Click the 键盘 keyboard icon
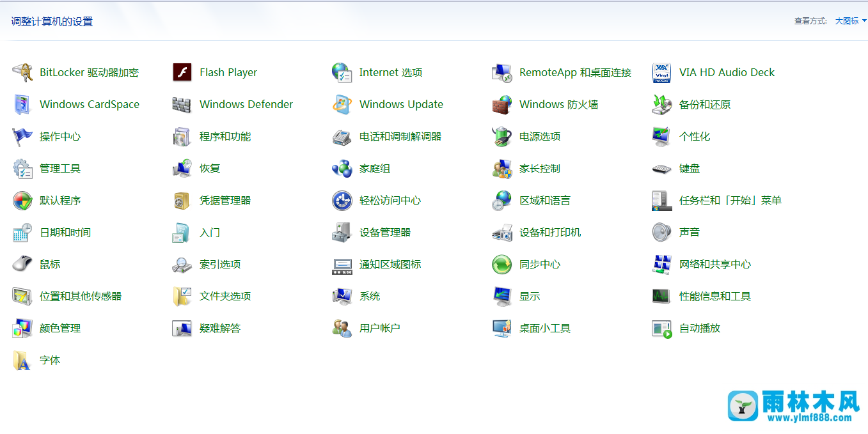Viewport: 868px width, 434px height. (662, 169)
